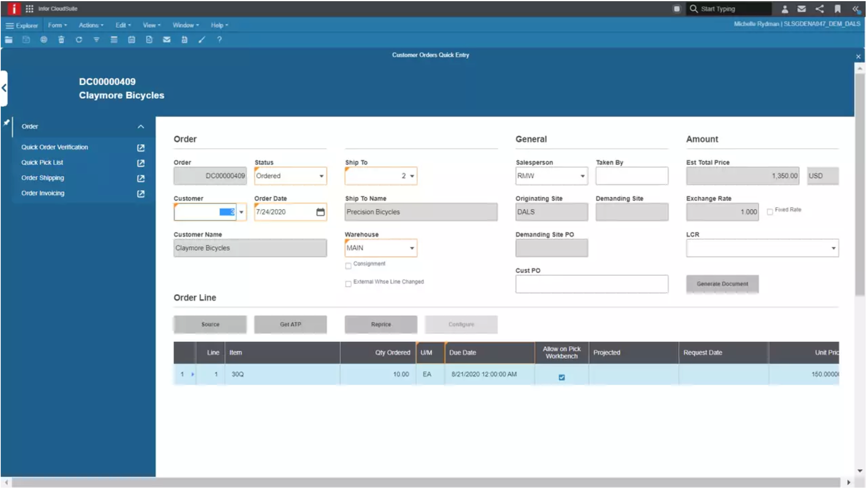Click the Get ATP button
The height and width of the screenshot is (488, 868).
click(290, 324)
